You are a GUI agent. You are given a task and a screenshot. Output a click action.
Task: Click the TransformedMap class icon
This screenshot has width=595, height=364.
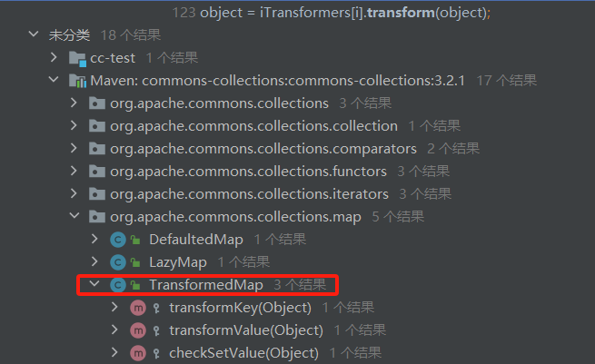118,285
